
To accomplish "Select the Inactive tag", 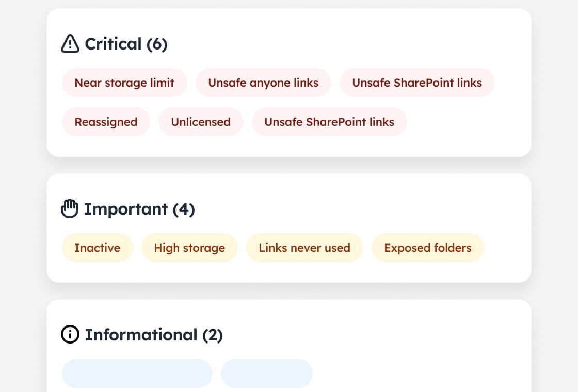I will (x=98, y=248).
